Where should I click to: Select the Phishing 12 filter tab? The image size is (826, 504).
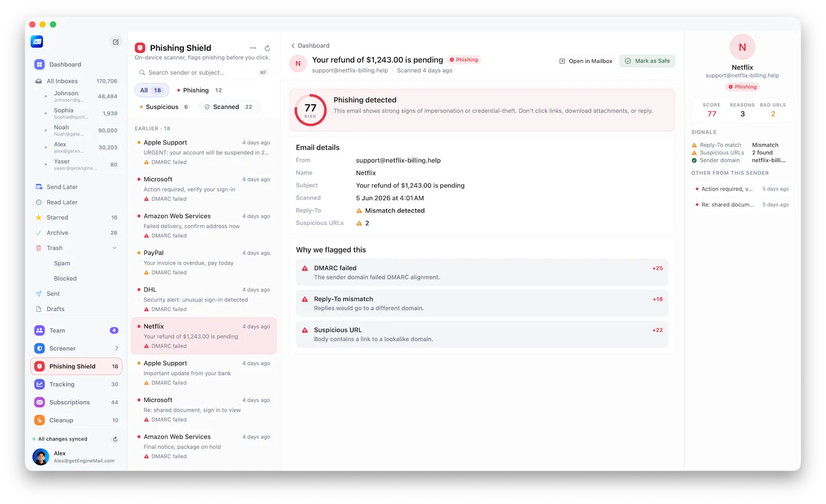199,90
